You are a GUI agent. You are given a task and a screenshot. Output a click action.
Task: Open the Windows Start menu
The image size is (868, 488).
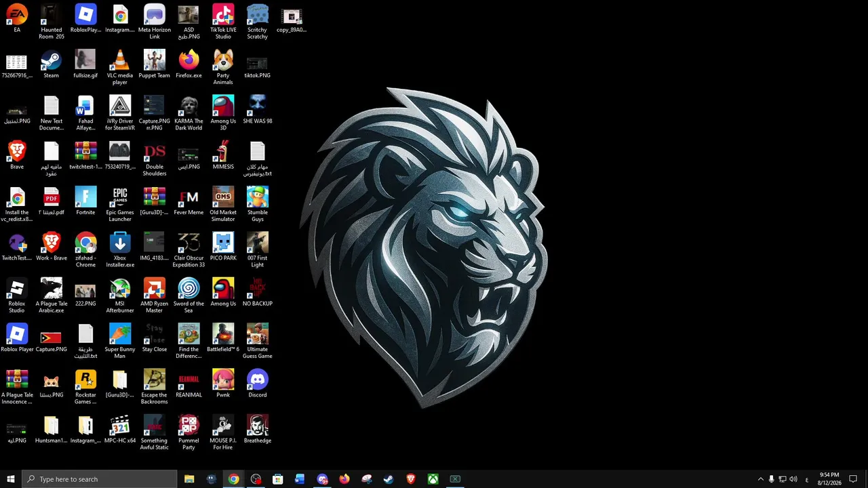(x=11, y=479)
